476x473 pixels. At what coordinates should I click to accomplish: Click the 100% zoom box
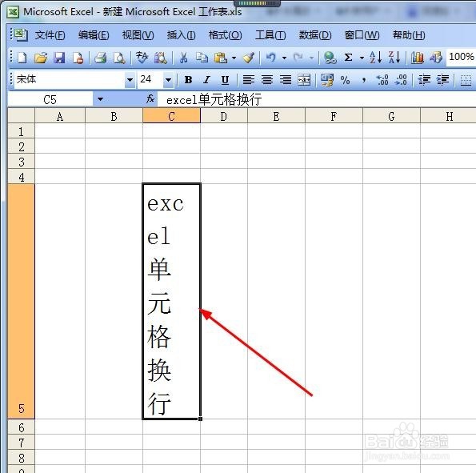click(461, 57)
